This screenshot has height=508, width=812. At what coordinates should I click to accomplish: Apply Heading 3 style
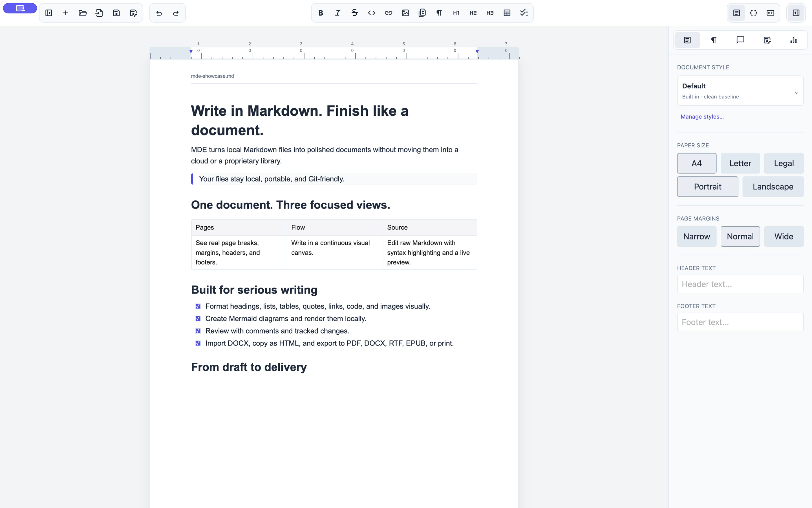(490, 13)
